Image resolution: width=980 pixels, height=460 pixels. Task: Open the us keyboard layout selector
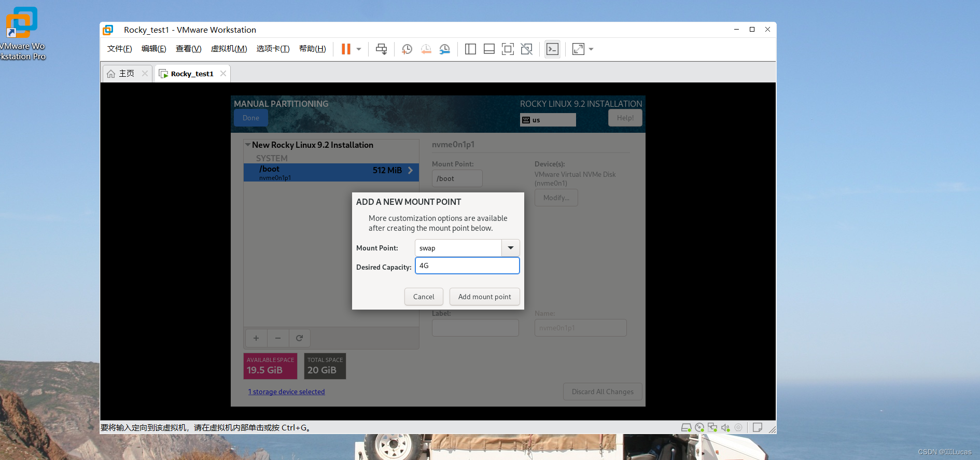[x=548, y=120]
